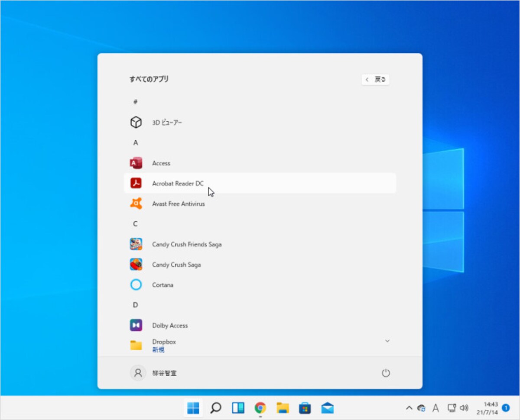Open File Explorer from the taskbar
The height and width of the screenshot is (420, 520).
(x=283, y=408)
